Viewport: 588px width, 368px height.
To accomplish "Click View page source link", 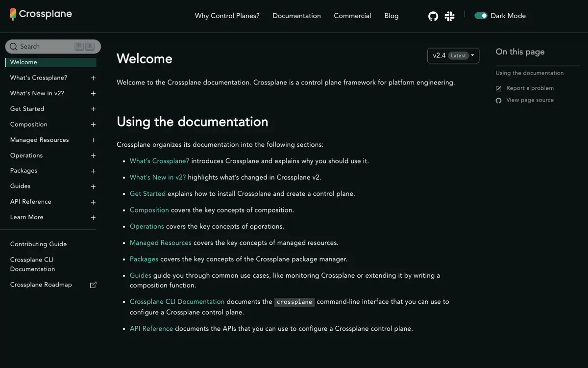I will coord(530,100).
